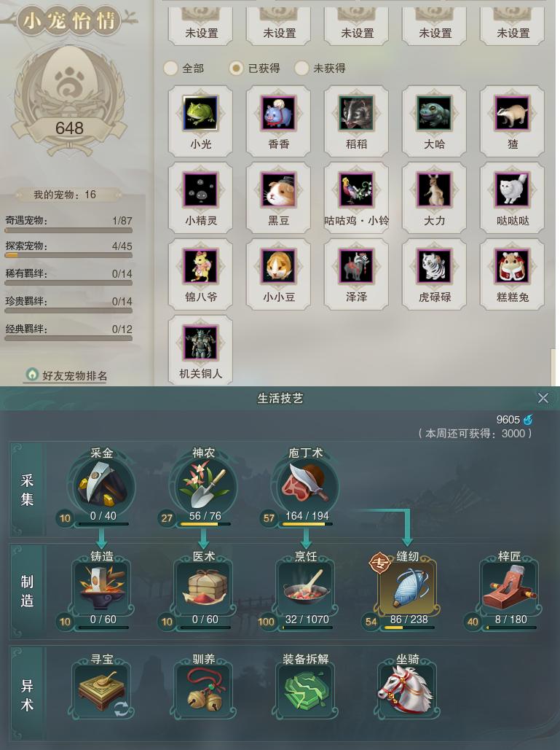Click the 机关铜人 pet card
Viewport: 560px width, 750px height.
201,350
